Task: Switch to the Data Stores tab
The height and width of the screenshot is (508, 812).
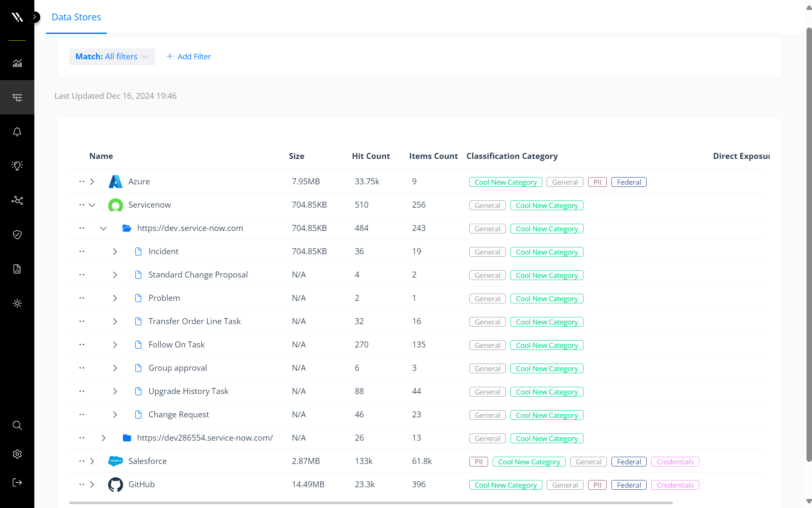Action: pyautogui.click(x=76, y=17)
